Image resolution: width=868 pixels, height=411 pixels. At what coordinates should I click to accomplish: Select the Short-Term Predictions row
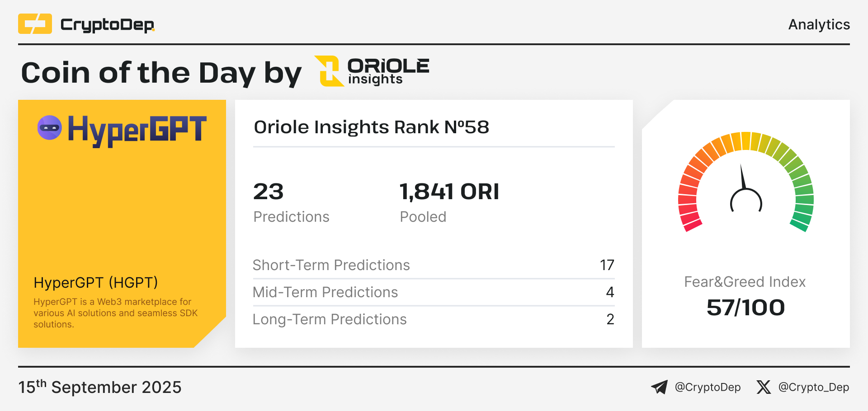(434, 265)
